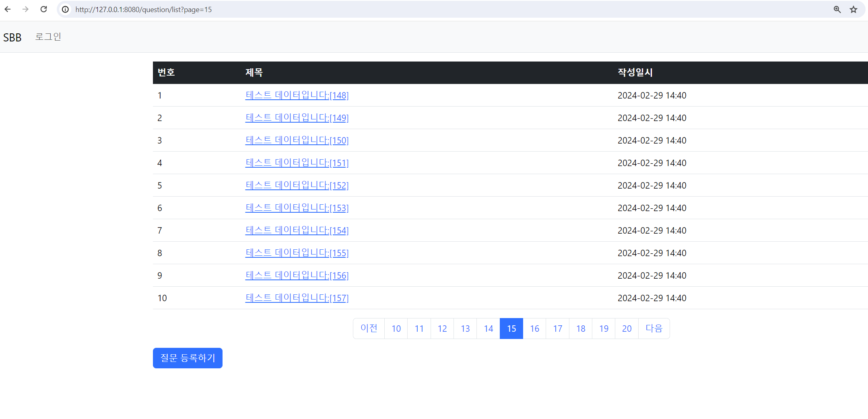Jump to page 10 in pagination

396,329
